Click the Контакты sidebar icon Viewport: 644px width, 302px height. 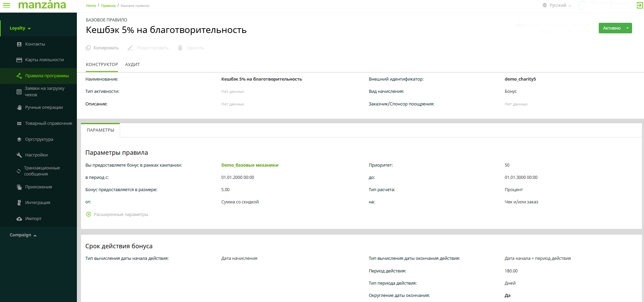[x=19, y=44]
